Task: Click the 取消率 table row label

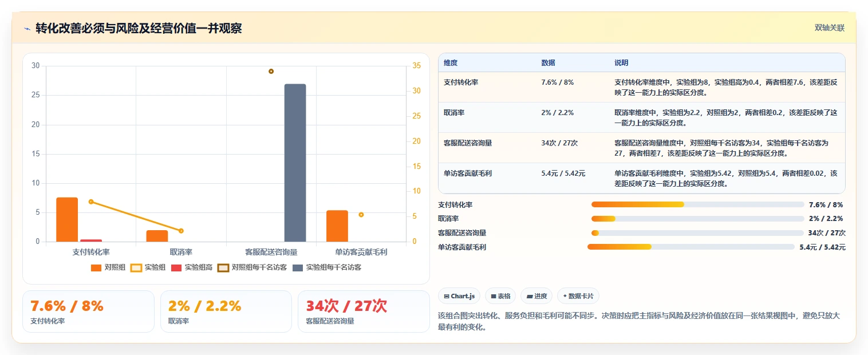Action: tap(454, 112)
